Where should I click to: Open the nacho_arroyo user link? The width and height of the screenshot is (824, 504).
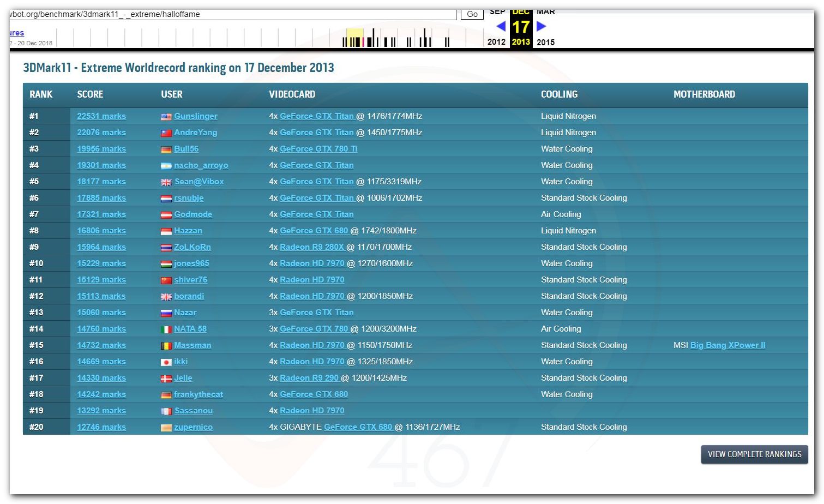pyautogui.click(x=201, y=165)
